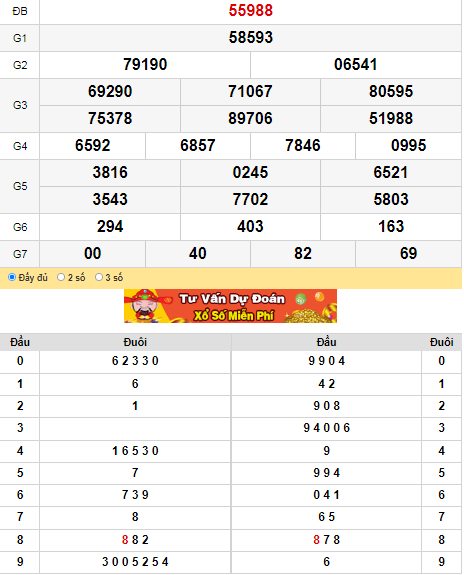Click the G2 result 06541
This screenshot has height=575, width=464.
pos(356,65)
